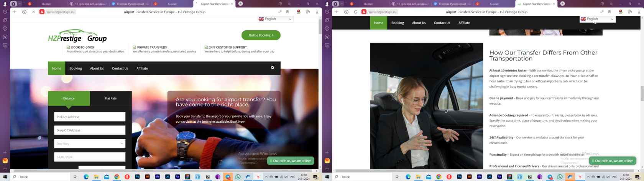Reload the page in right browser window
The height and width of the screenshot is (181, 644).
(355, 12)
